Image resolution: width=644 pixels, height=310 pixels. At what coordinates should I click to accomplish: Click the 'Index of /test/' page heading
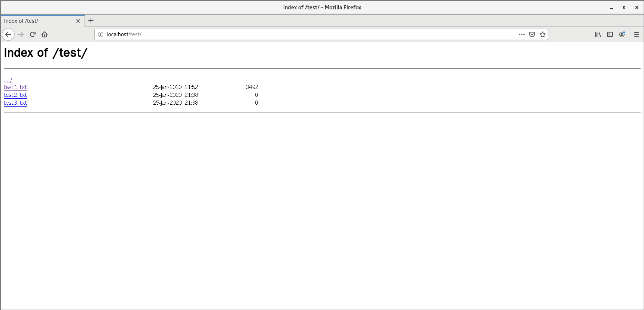(x=46, y=53)
